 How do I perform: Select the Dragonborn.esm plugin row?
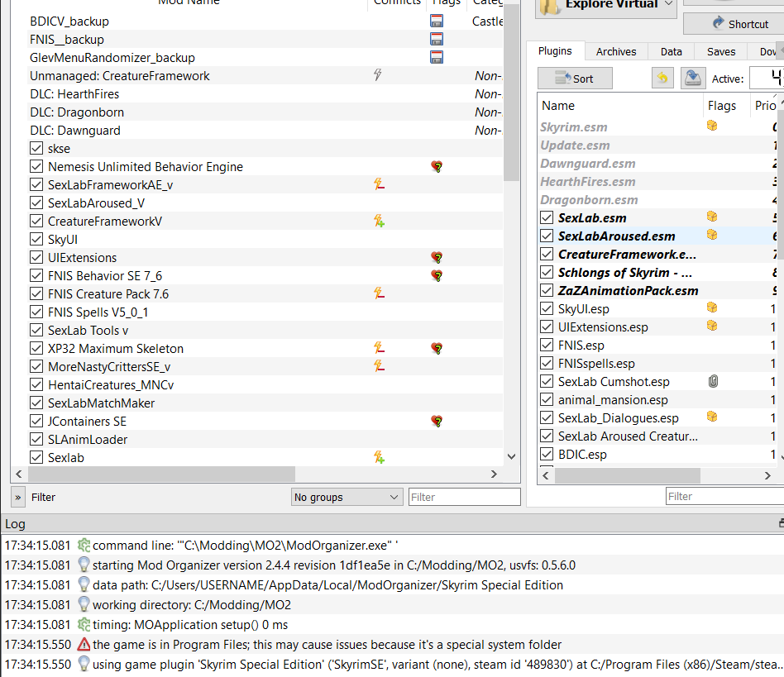point(658,200)
